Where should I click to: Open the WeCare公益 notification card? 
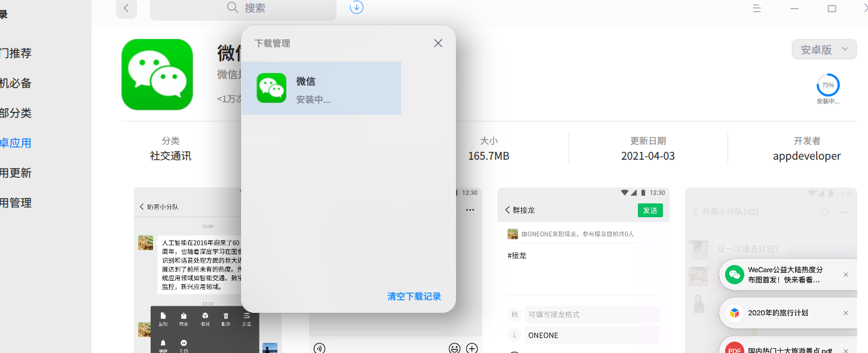click(788, 275)
